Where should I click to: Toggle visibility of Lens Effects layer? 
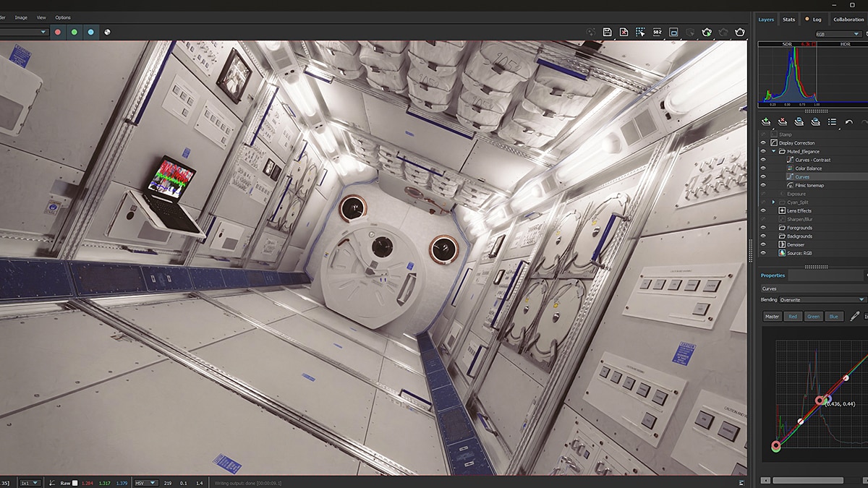pos(763,210)
